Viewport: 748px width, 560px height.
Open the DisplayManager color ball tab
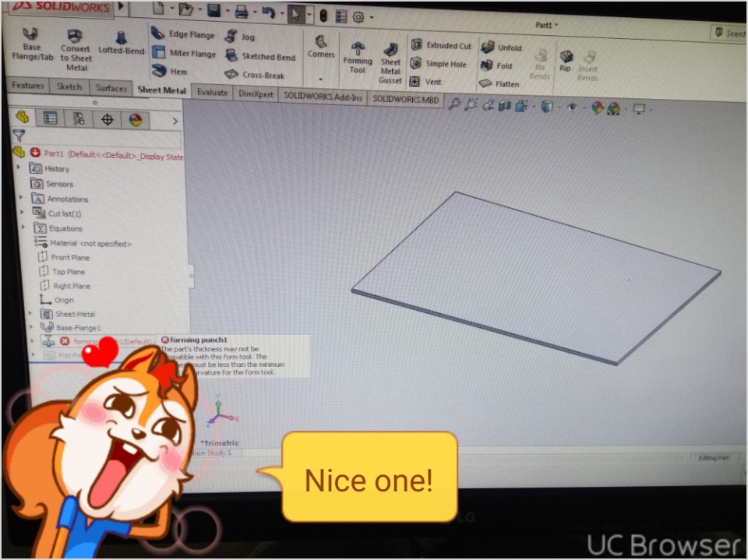pyautogui.click(x=136, y=120)
